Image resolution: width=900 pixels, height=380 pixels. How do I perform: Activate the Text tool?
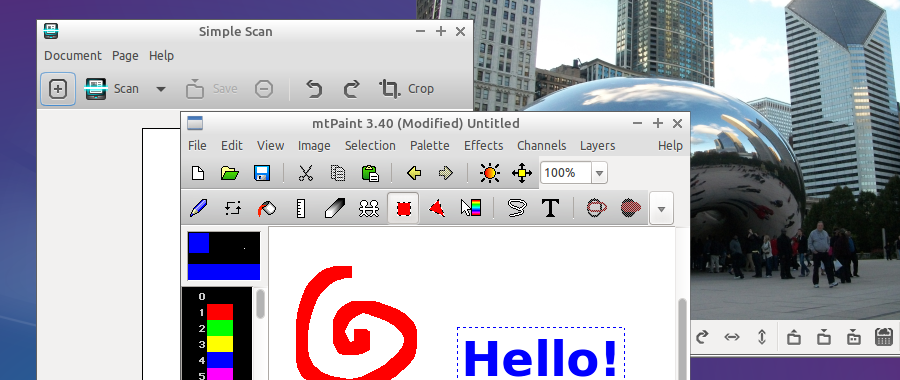coord(550,208)
